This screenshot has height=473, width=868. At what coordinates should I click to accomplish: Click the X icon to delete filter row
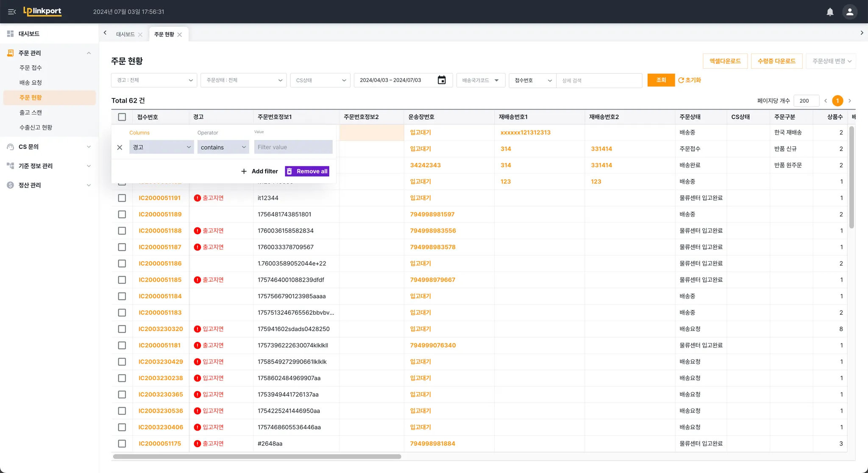[120, 147]
